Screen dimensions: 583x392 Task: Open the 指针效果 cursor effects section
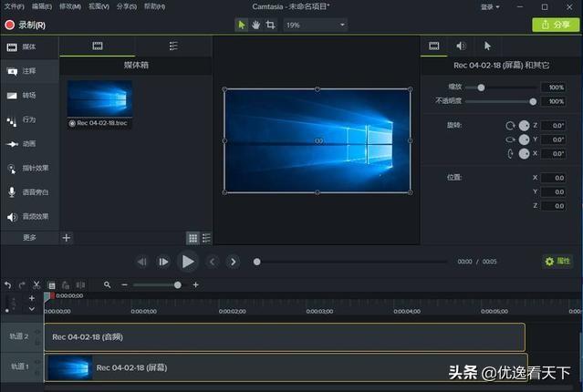point(29,168)
